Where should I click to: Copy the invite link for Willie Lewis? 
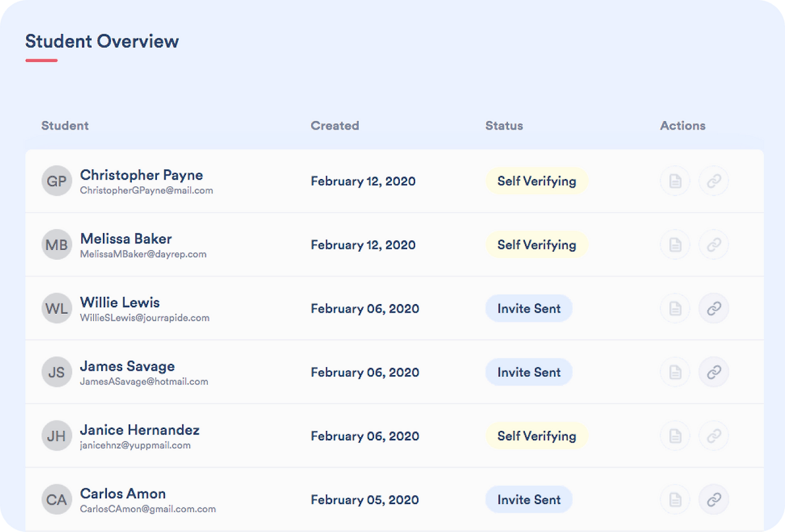[713, 308]
